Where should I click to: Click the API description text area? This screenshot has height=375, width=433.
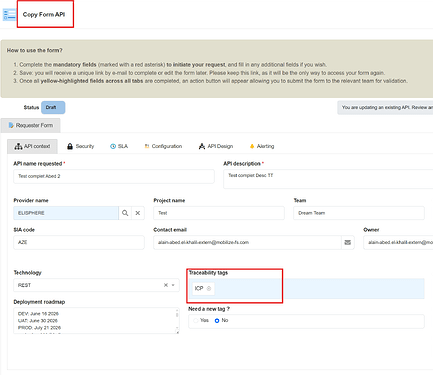(328, 179)
